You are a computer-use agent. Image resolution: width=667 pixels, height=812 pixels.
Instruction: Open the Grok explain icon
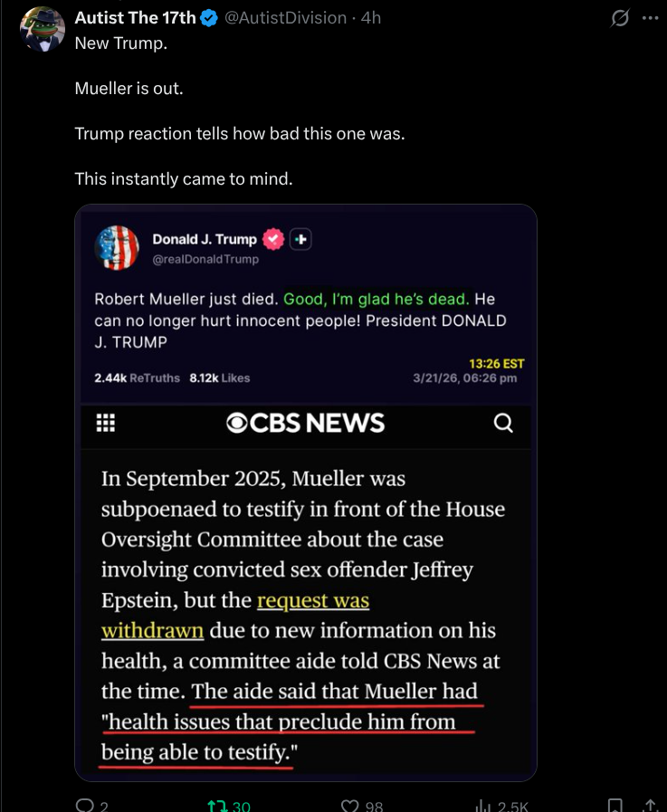(620, 18)
